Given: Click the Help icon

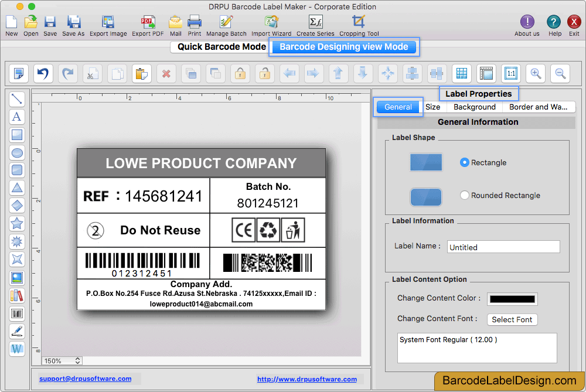Looking at the screenshot, I should pyautogui.click(x=554, y=22).
